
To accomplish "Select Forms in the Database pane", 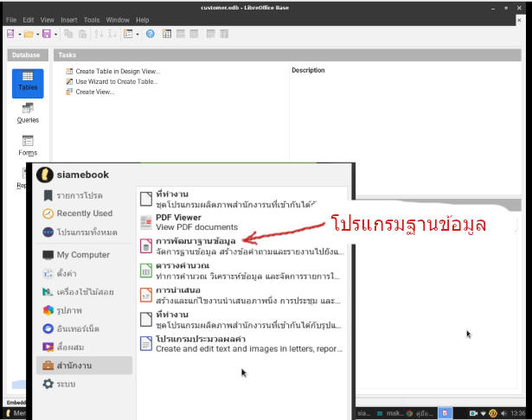I will coord(28,145).
